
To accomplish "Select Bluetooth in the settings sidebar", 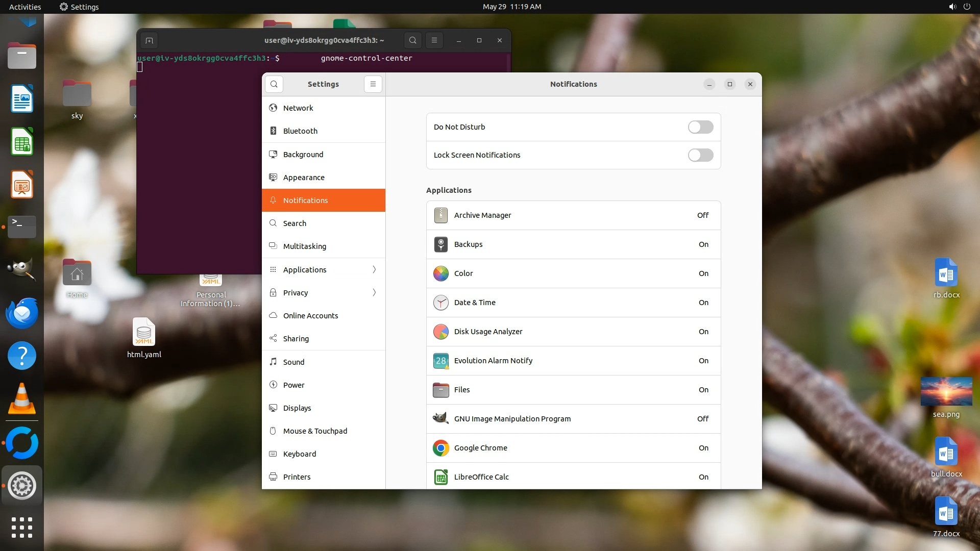I will point(300,131).
